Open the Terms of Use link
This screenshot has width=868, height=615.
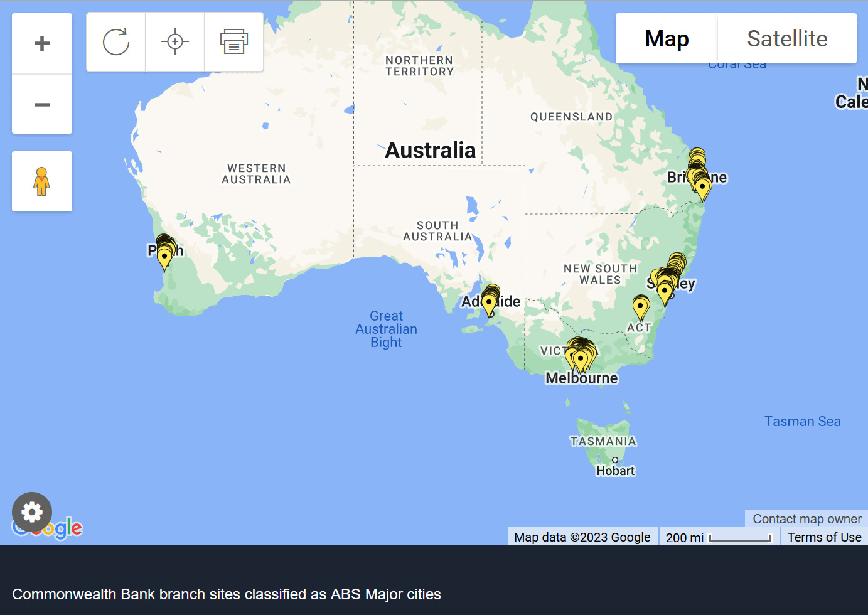(x=824, y=537)
